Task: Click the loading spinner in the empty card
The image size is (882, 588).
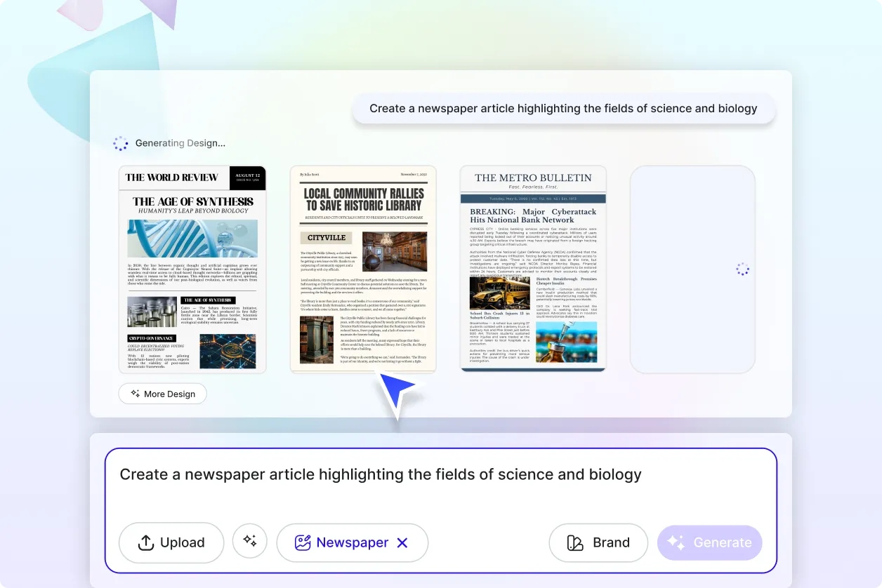Action: pos(742,269)
